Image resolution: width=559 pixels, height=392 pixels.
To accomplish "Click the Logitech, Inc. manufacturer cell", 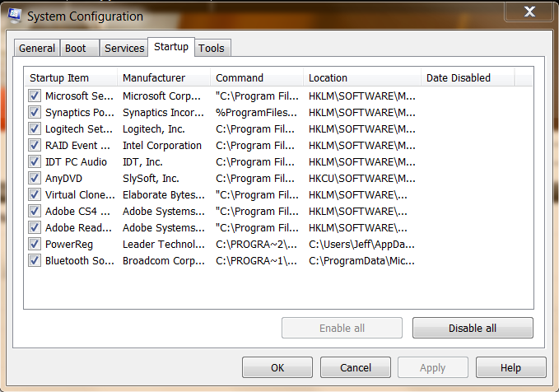I will coord(154,128).
